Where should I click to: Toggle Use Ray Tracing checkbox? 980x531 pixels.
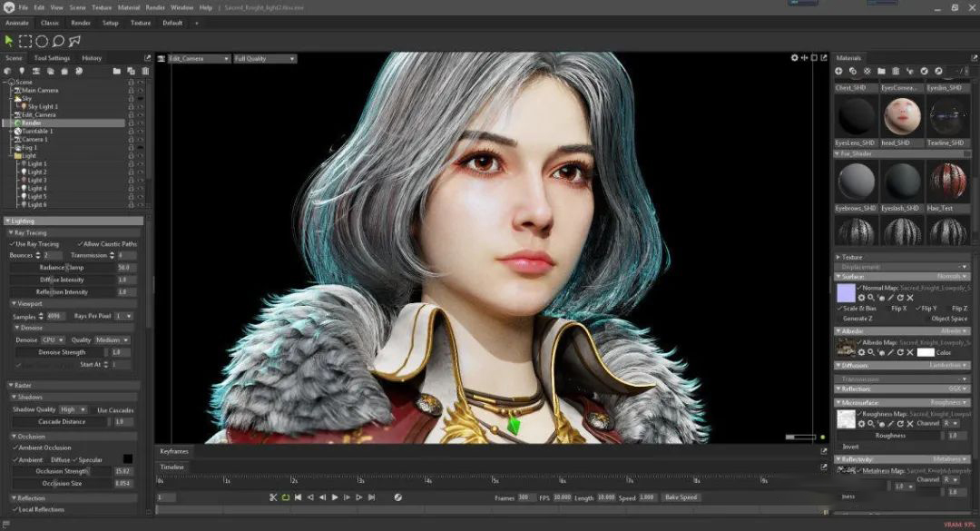point(13,244)
